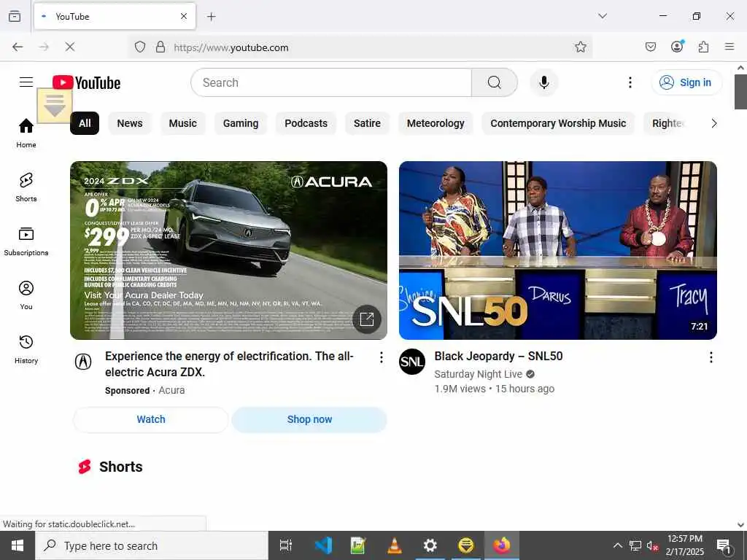Click into YouTube search field
747x560 pixels.
point(332,82)
